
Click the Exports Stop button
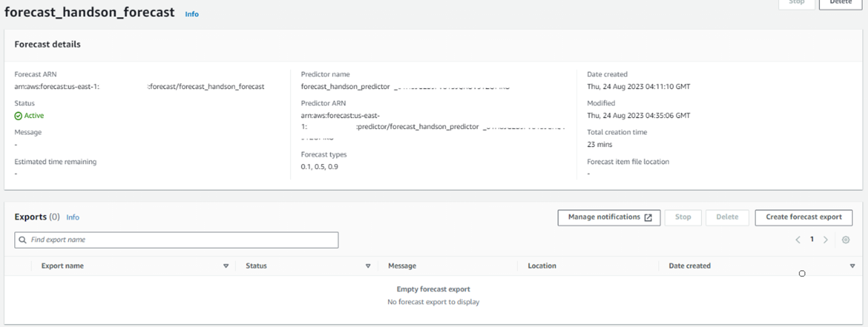[683, 217]
